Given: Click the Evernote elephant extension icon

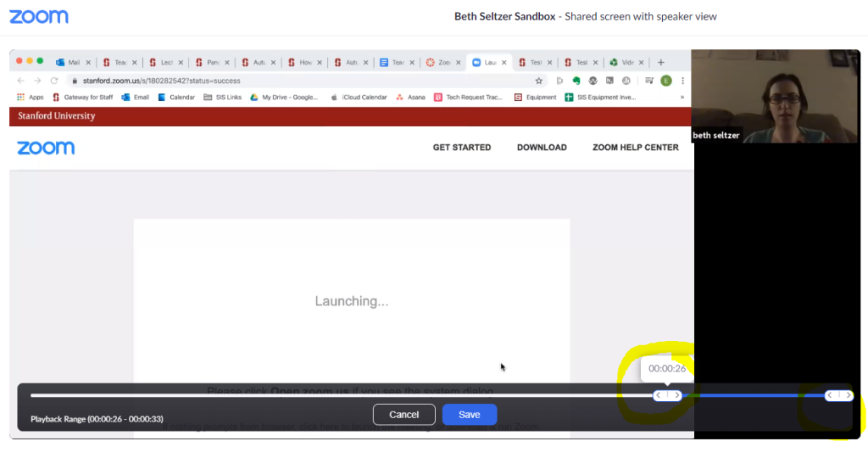Looking at the screenshot, I should [576, 81].
